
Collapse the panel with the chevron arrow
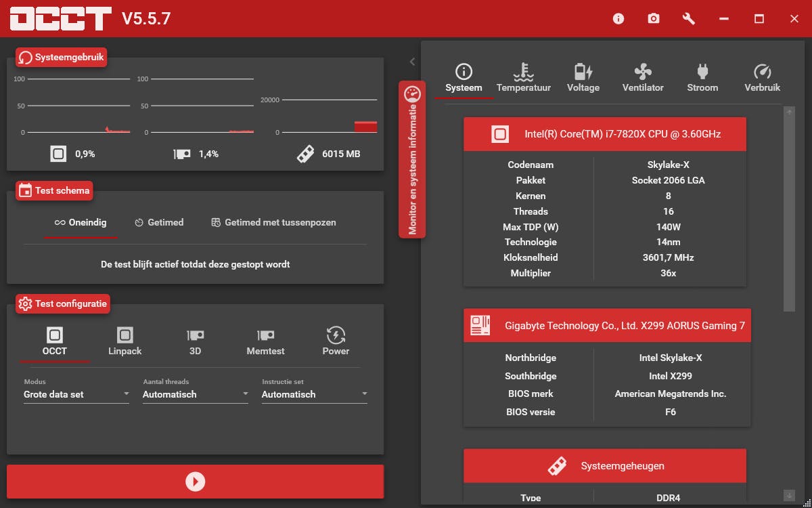pyautogui.click(x=412, y=61)
